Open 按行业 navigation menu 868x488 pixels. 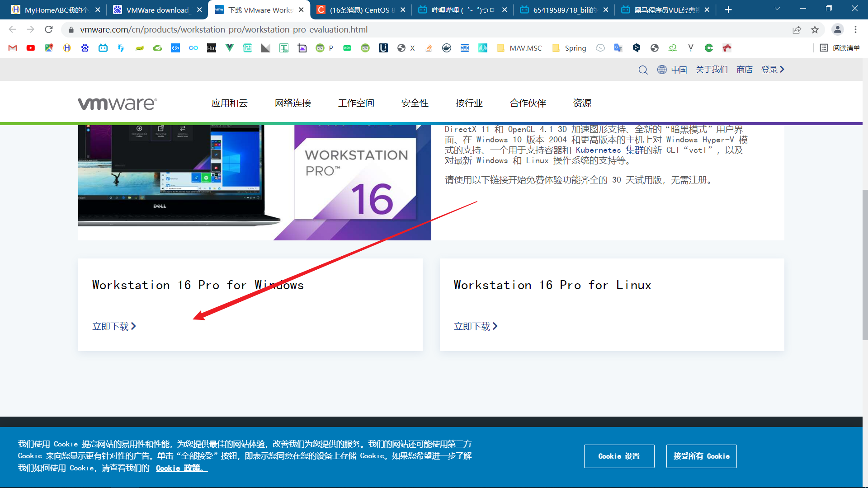point(469,103)
